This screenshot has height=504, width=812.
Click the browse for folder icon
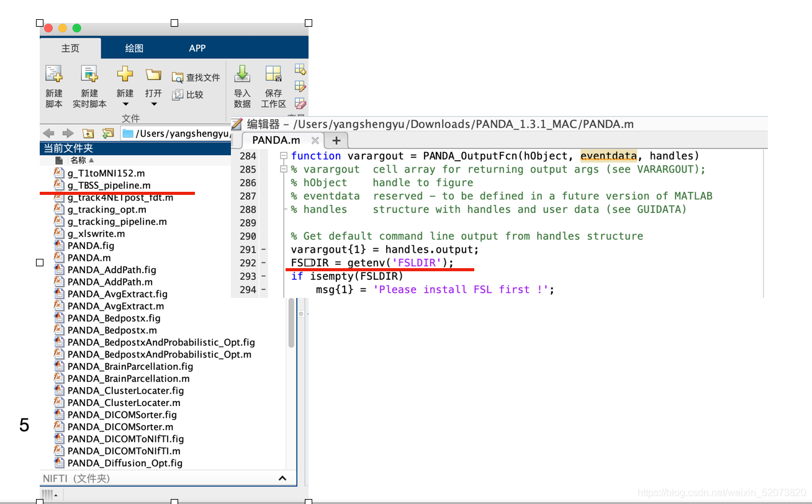tap(108, 133)
